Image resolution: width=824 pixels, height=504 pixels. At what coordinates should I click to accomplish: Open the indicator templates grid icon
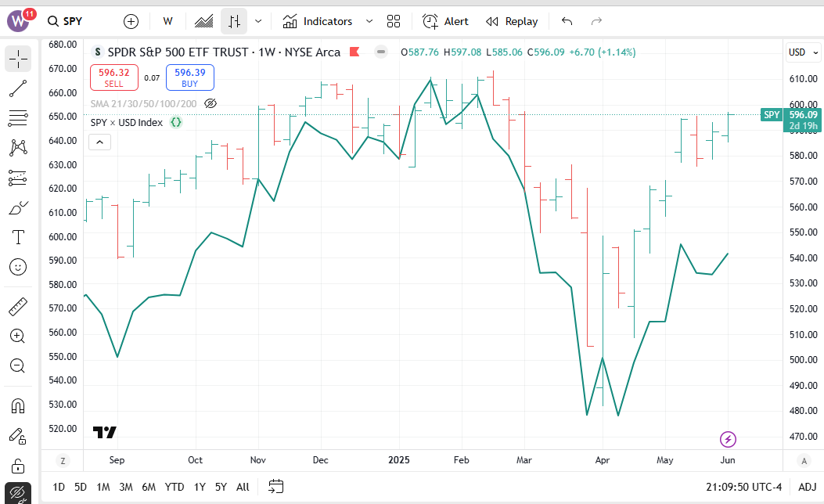click(393, 22)
